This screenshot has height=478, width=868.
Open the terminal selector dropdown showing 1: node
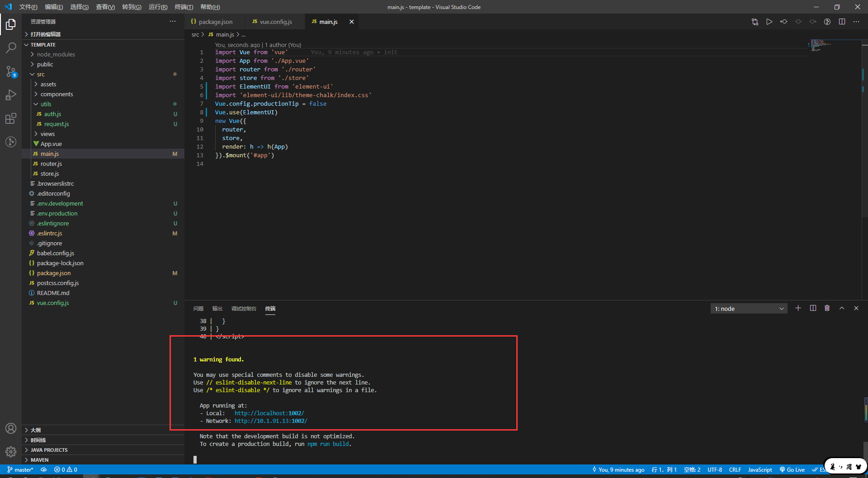(x=748, y=308)
